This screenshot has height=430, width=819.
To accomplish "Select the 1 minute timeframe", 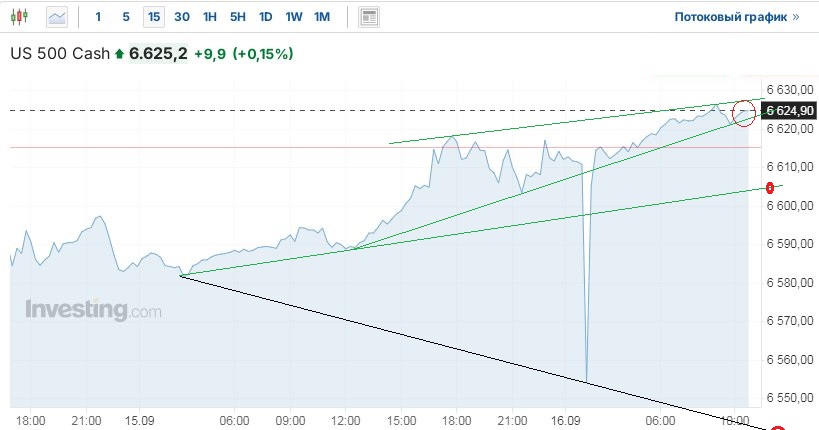I will pos(97,17).
